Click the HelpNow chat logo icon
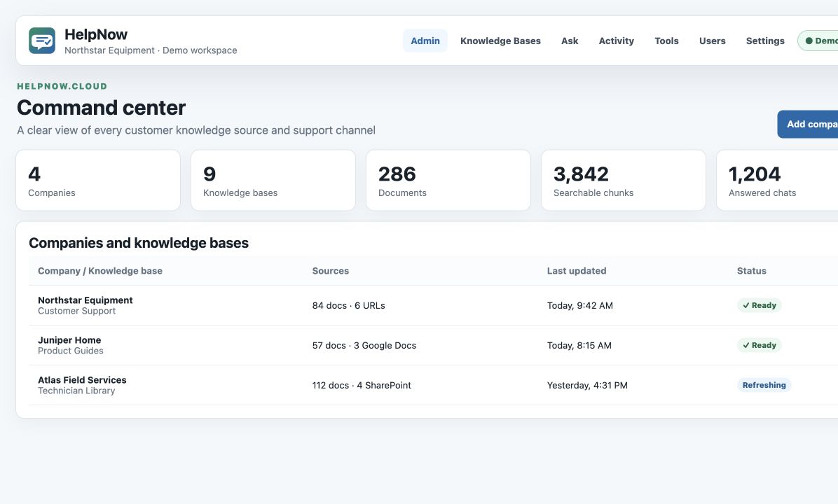 coord(41,41)
